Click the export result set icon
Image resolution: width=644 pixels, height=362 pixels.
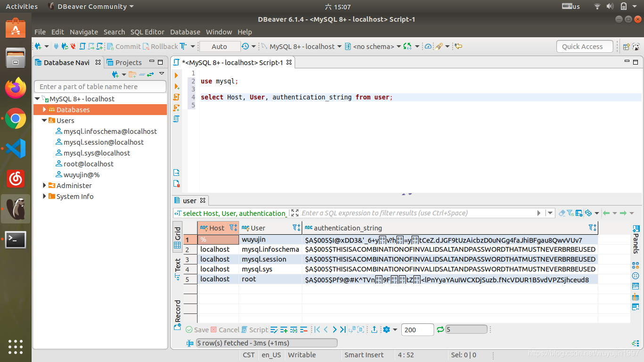[x=374, y=329]
